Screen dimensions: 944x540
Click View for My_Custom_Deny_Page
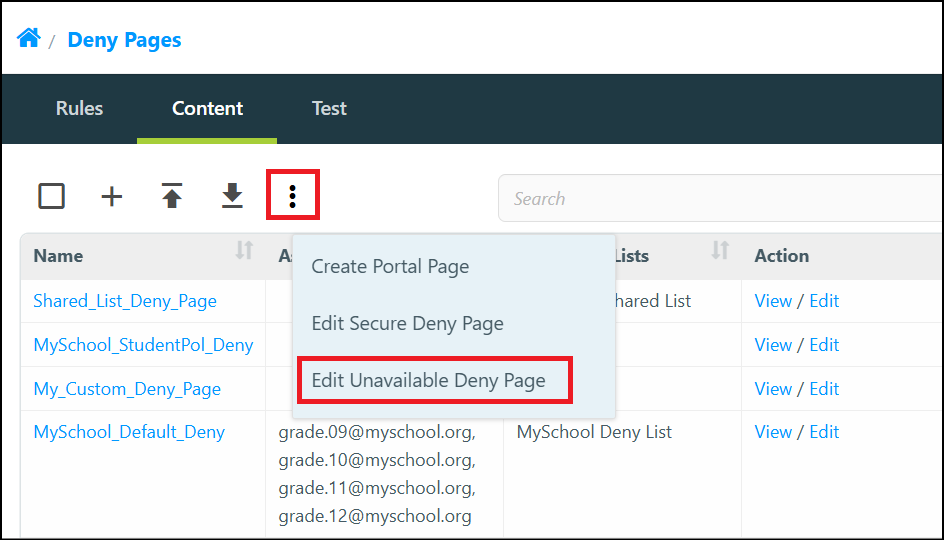[x=773, y=389]
